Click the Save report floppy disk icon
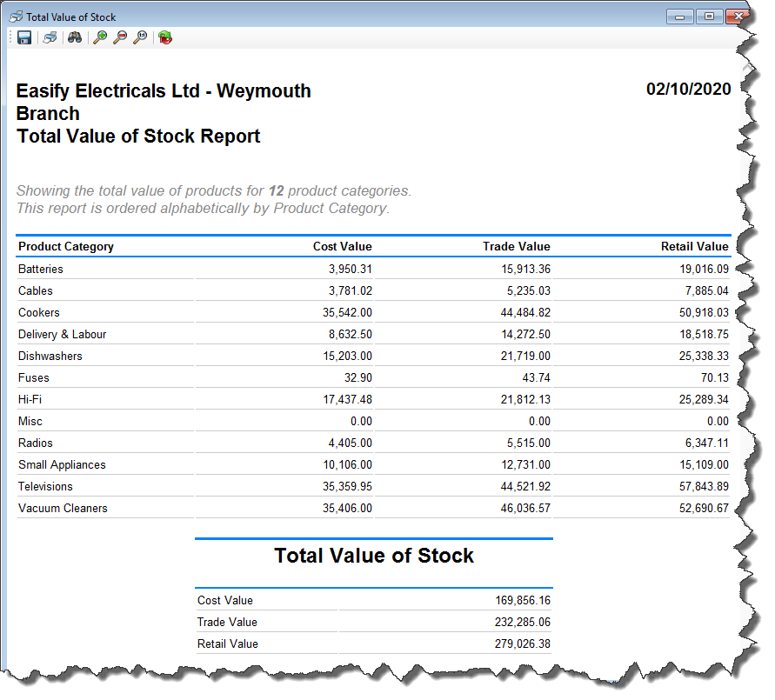 [x=24, y=37]
